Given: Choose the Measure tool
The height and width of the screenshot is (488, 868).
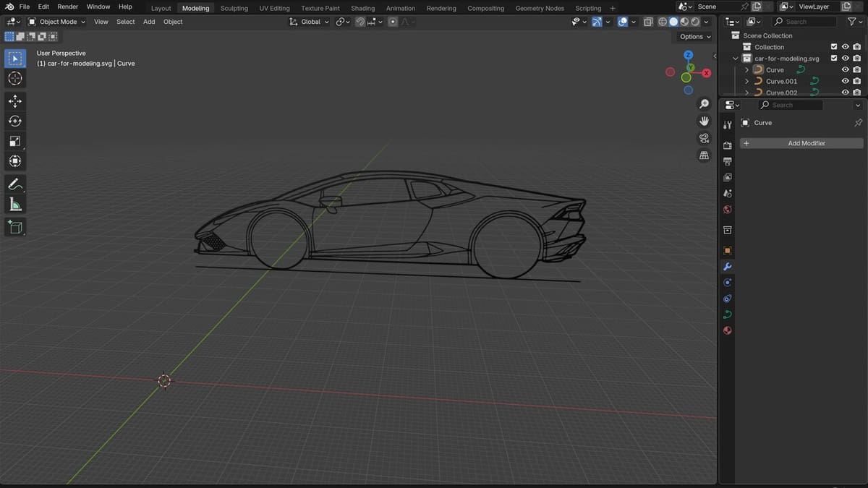Looking at the screenshot, I should pyautogui.click(x=15, y=205).
